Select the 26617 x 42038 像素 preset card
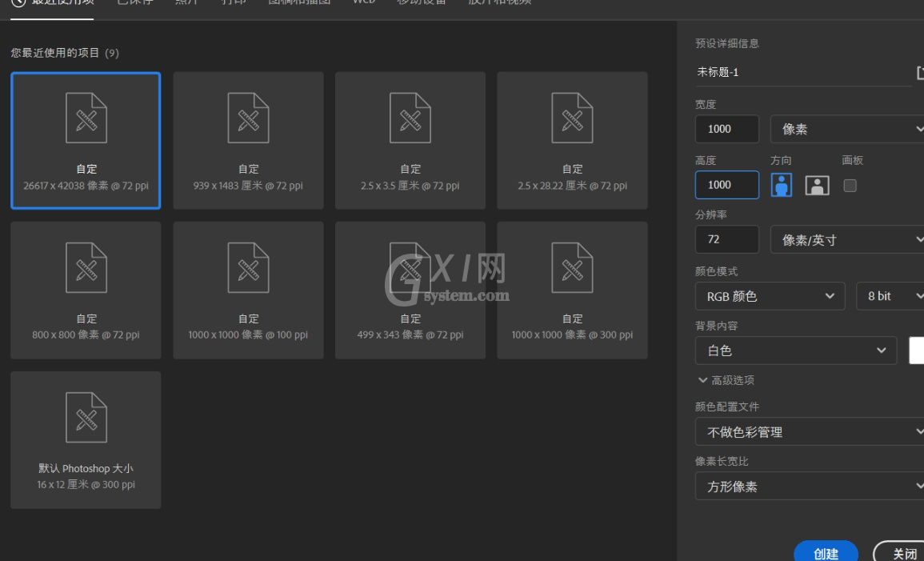924x561 pixels. [86, 140]
